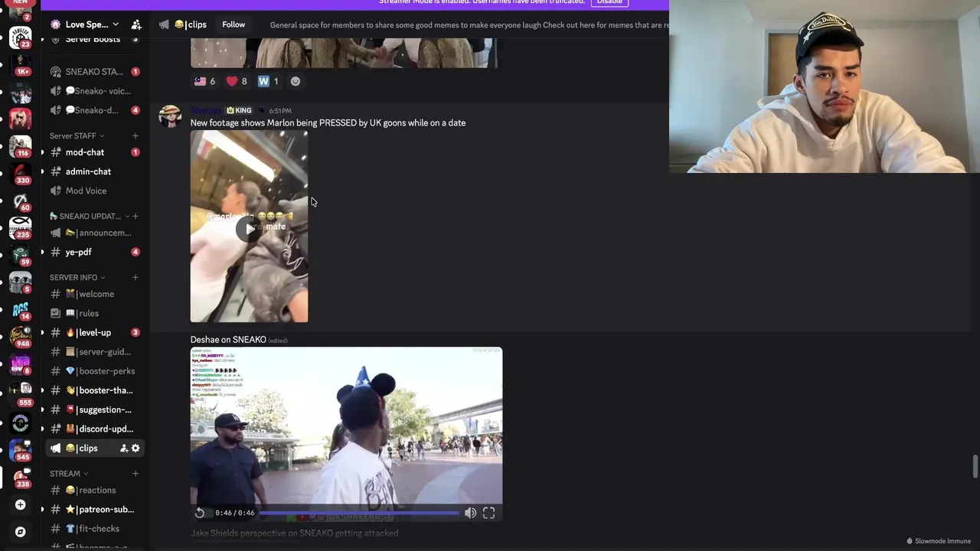
Task: Add a channel to SERVER INFO category
Action: point(135,277)
